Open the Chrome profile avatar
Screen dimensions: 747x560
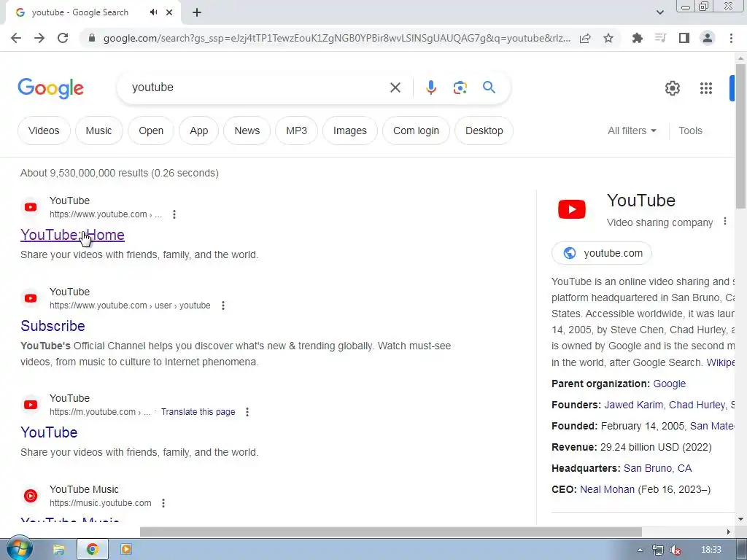708,38
